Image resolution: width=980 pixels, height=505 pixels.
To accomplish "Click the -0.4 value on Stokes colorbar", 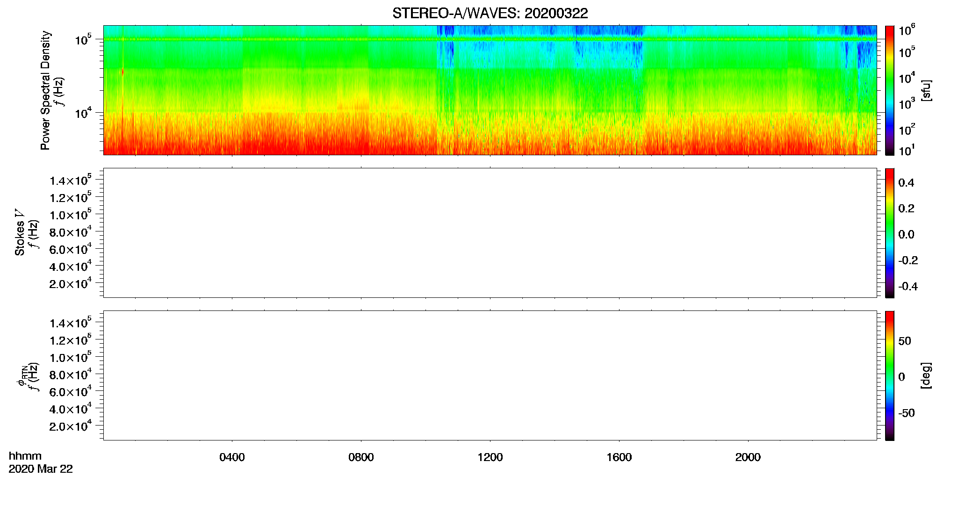I will tap(908, 287).
